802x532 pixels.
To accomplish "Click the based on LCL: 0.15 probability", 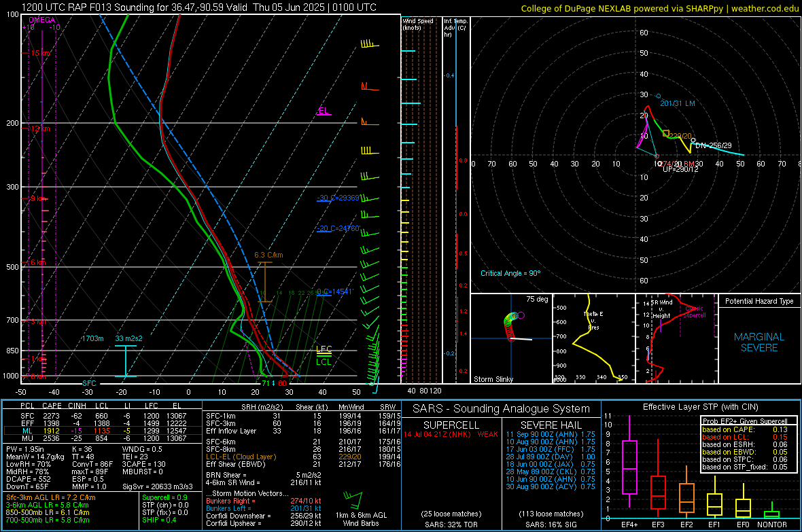I will tap(745, 437).
